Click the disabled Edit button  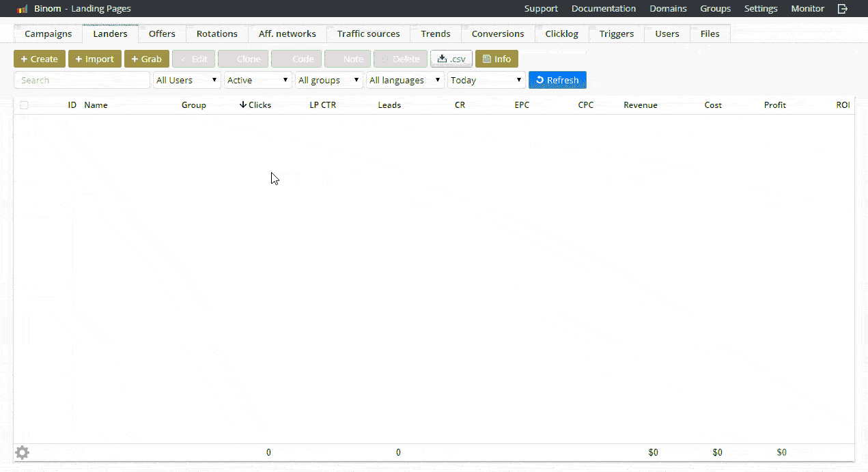tap(194, 59)
